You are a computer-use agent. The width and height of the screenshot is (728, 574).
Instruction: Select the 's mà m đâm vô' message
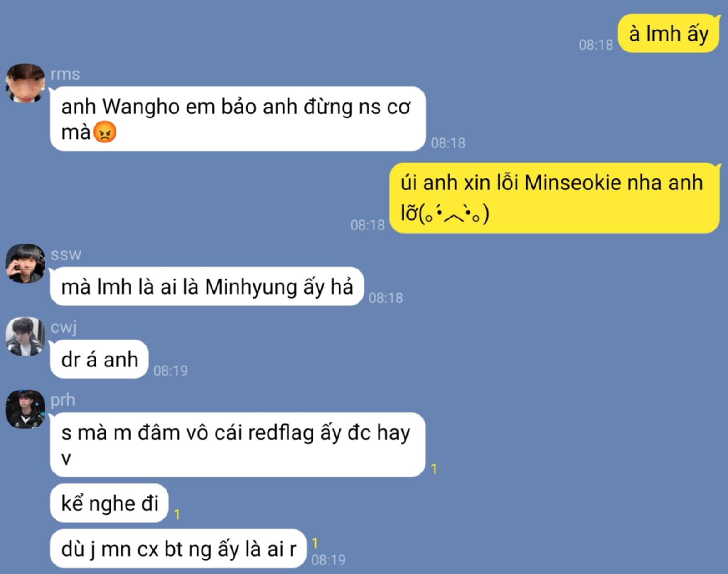tap(238, 445)
